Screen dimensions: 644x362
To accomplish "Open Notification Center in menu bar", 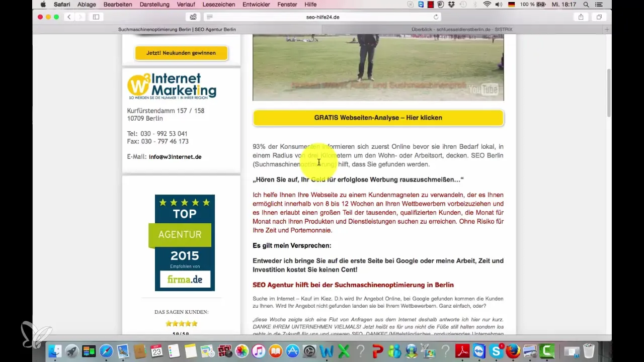I will click(x=599, y=5).
